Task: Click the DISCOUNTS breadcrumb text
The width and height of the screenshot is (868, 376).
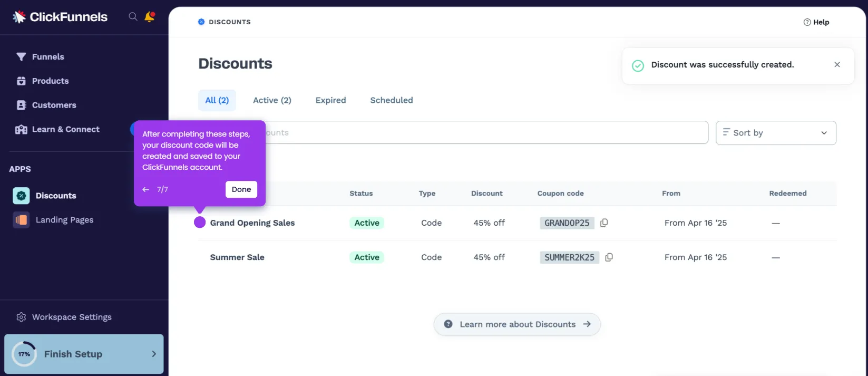Action: 230,22
